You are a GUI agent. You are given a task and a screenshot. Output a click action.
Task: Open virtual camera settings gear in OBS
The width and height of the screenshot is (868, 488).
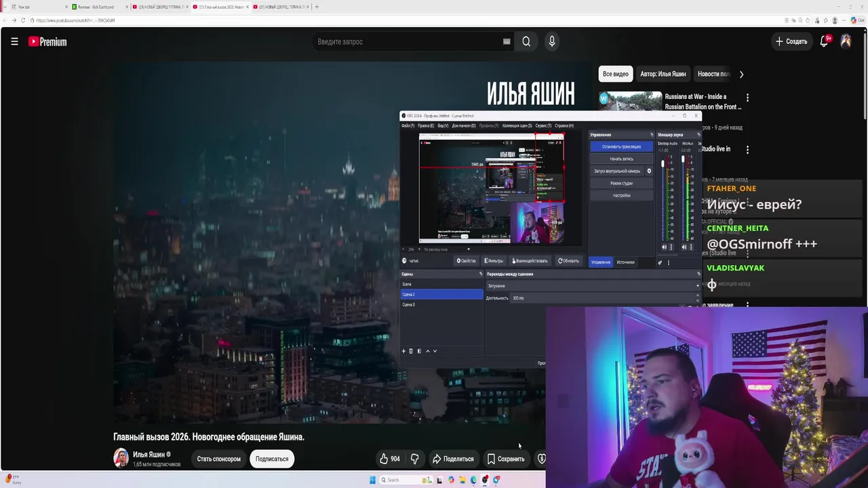[649, 171]
